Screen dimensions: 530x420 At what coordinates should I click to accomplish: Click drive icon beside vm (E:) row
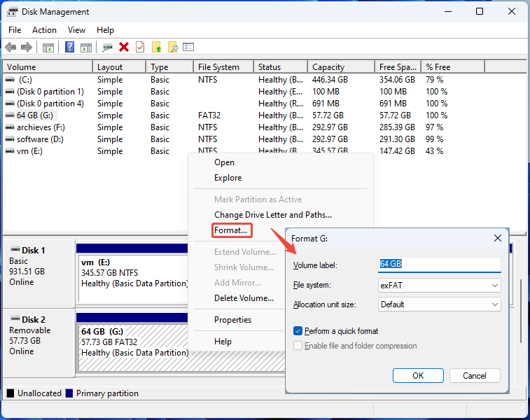click(x=10, y=151)
